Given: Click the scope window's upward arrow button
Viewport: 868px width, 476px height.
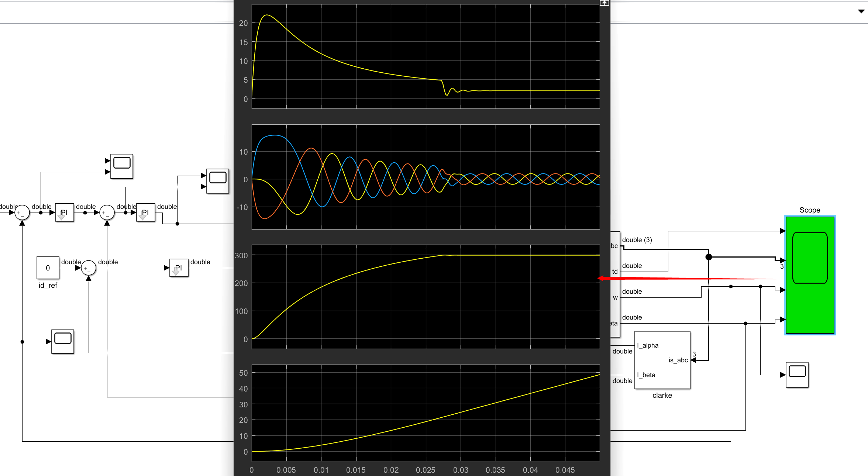Looking at the screenshot, I should coord(604,3).
